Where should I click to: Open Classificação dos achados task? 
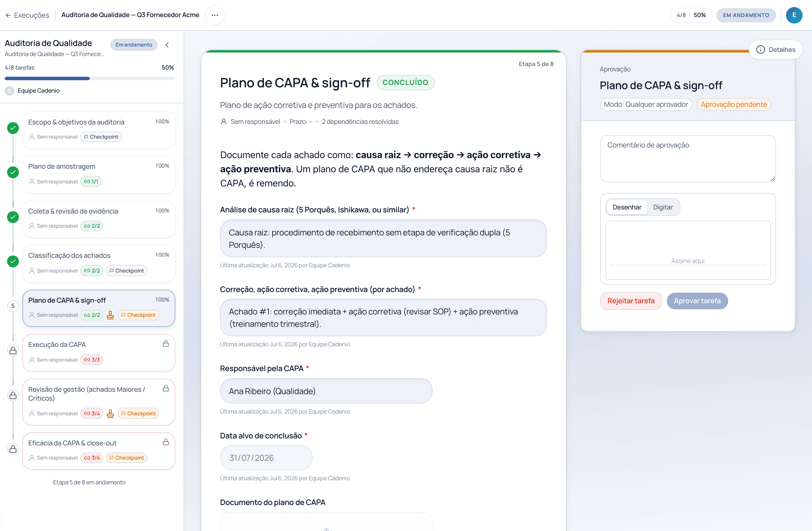(x=99, y=264)
